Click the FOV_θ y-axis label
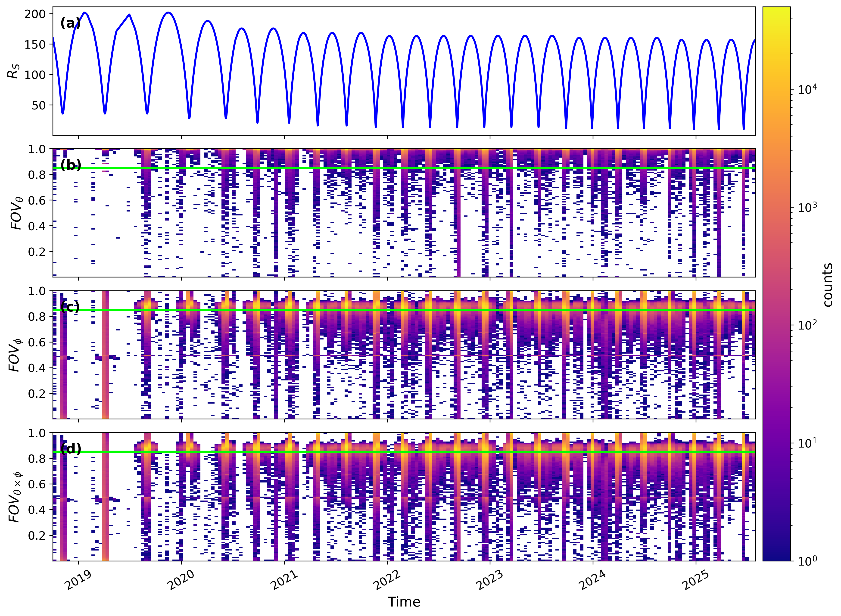 (16, 213)
